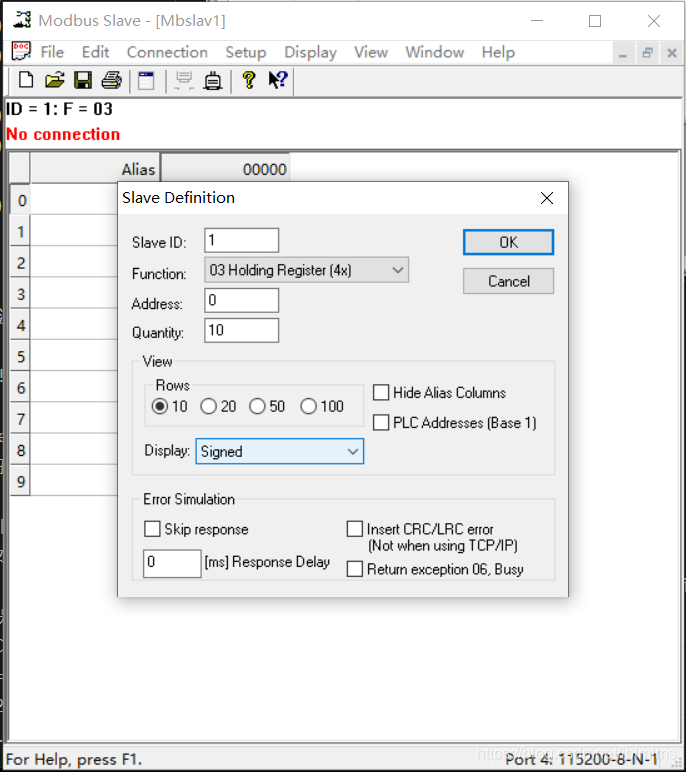Click the Modbus Slave app icon in title bar

click(x=22, y=20)
